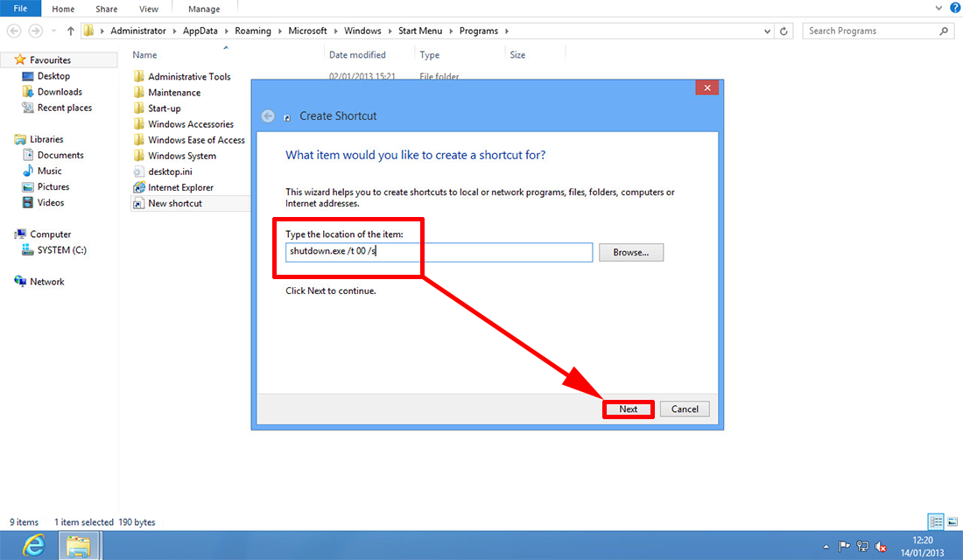The height and width of the screenshot is (560, 963).
Task: Sort by the Size column header
Action: pyautogui.click(x=517, y=54)
